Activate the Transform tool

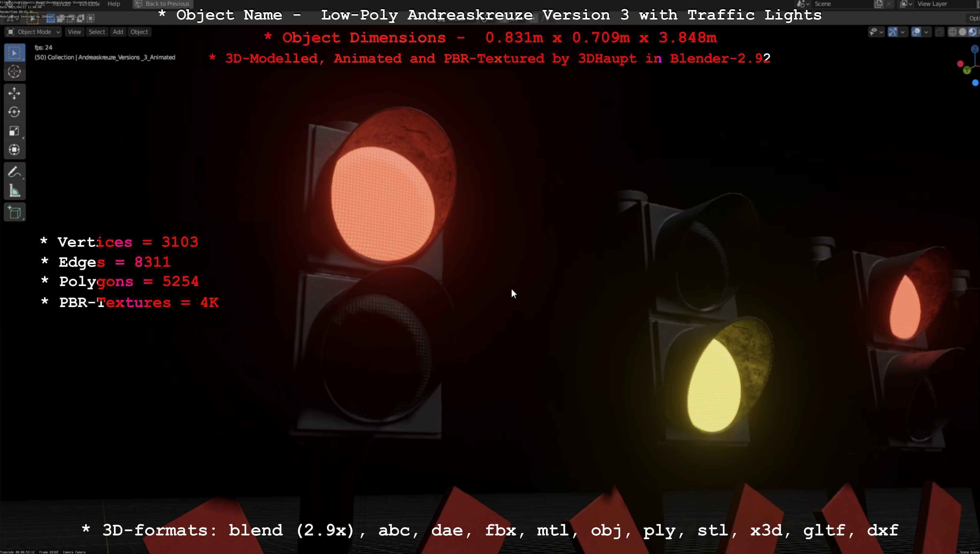tap(14, 150)
